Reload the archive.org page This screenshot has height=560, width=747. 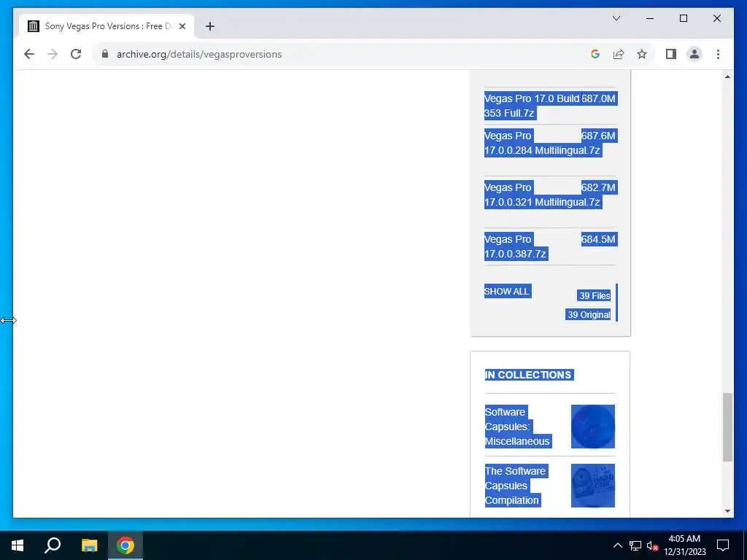[x=76, y=54]
